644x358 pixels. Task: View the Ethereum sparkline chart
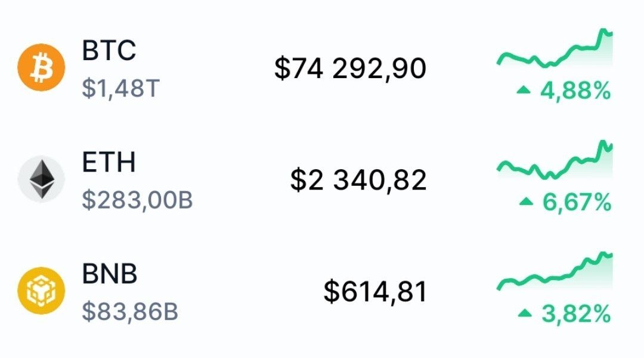click(x=555, y=161)
